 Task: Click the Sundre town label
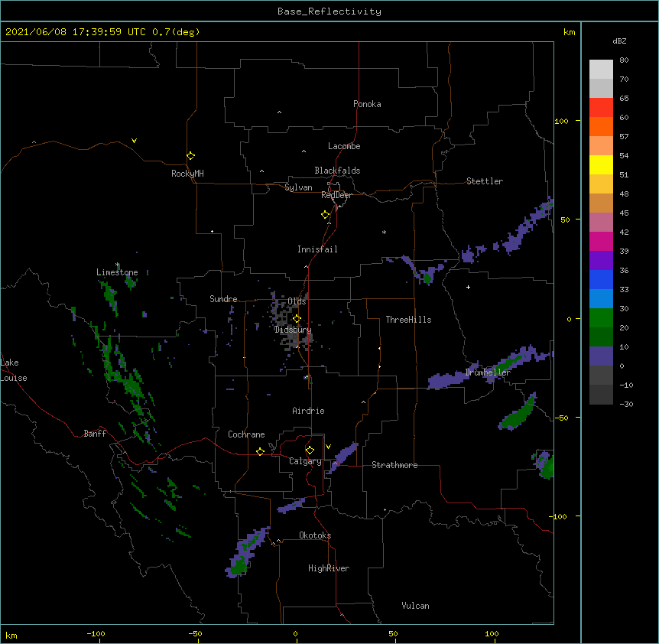(x=223, y=299)
